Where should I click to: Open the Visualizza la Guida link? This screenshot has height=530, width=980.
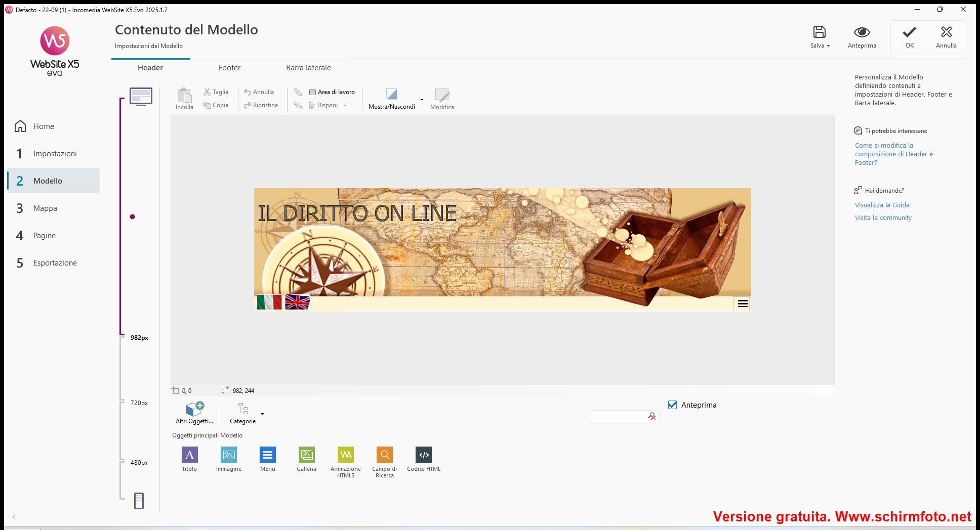coord(882,205)
